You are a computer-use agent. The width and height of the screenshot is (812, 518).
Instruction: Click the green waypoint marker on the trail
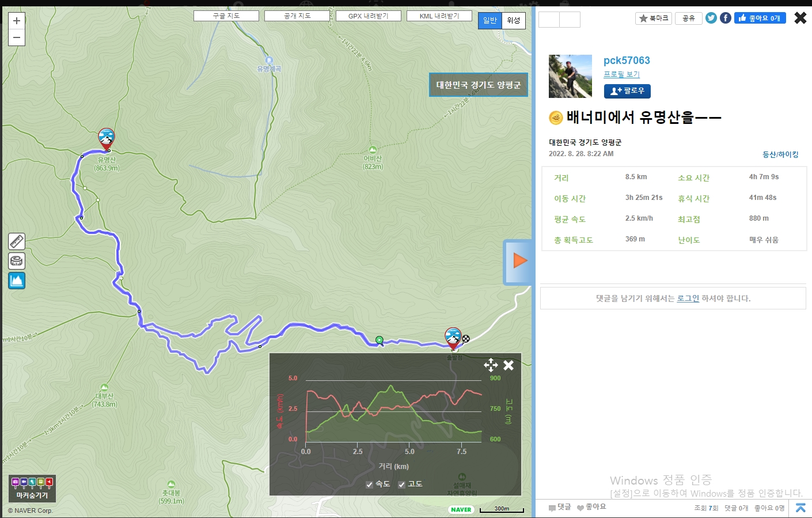coord(379,341)
